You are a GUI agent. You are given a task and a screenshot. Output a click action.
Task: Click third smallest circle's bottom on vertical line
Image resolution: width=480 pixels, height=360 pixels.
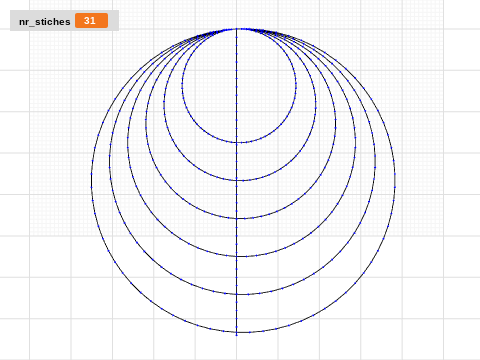[x=237, y=219]
